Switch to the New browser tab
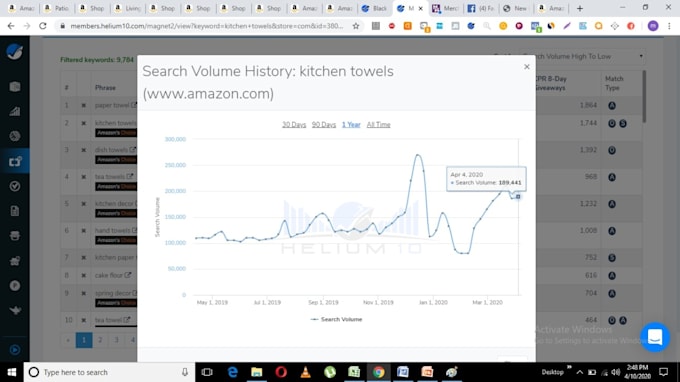680x382 pixels. pos(516,8)
